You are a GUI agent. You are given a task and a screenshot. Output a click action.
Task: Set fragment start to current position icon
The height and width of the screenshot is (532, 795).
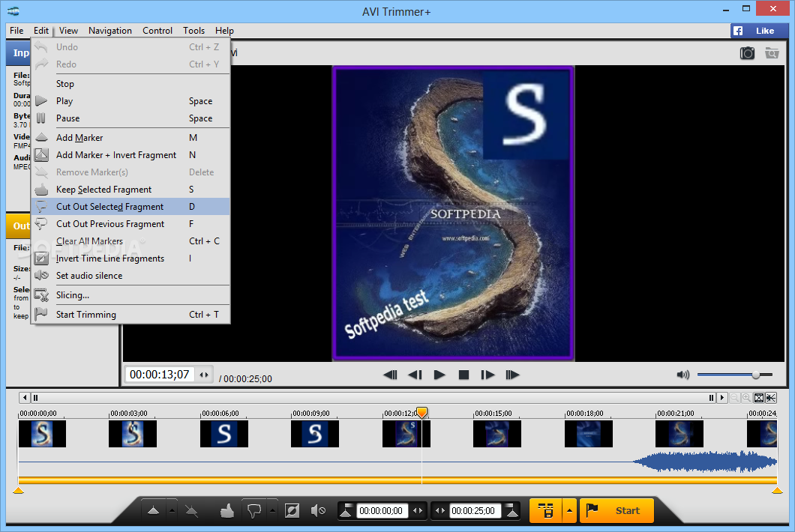tap(346, 511)
